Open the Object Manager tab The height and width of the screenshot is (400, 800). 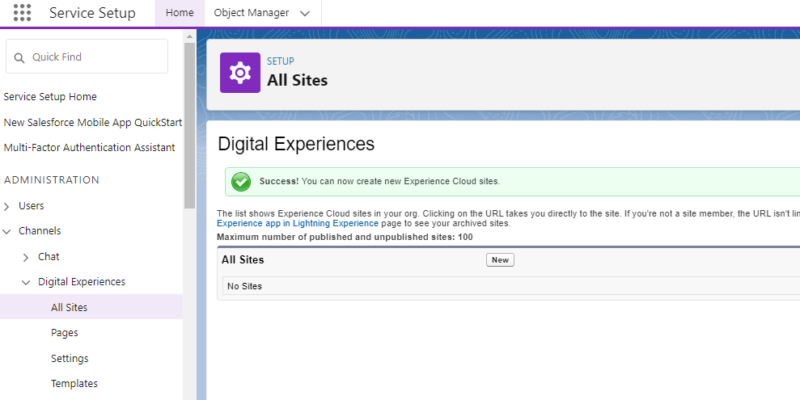[251, 13]
